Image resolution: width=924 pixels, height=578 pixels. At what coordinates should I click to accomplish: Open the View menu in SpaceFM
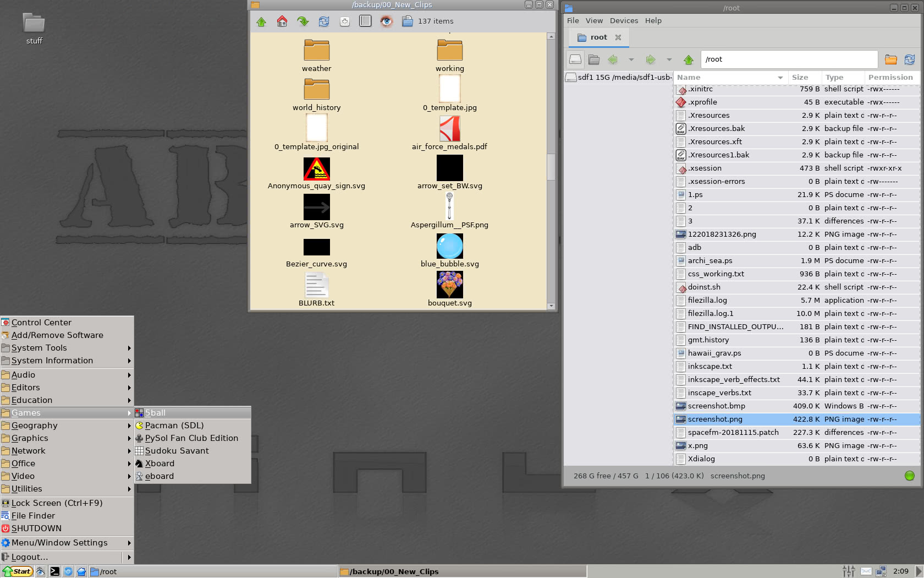pos(594,20)
